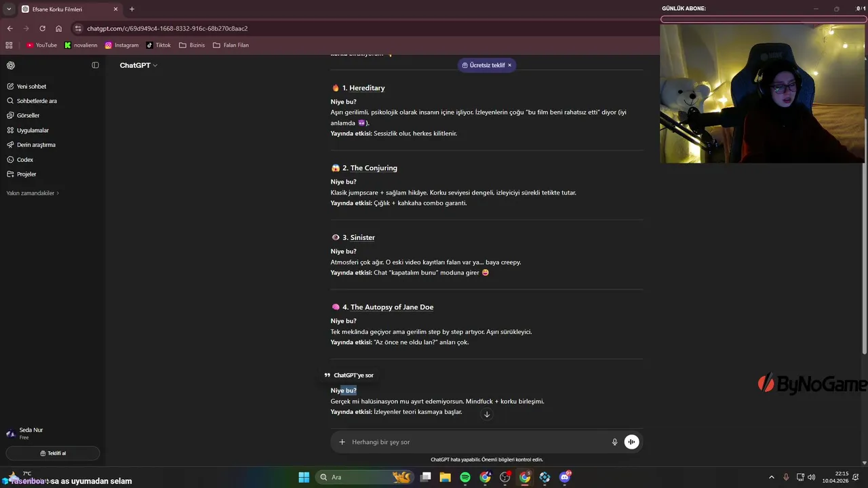Image resolution: width=868 pixels, height=488 pixels.
Task: Show hidden tray icons chevron
Action: click(x=771, y=477)
